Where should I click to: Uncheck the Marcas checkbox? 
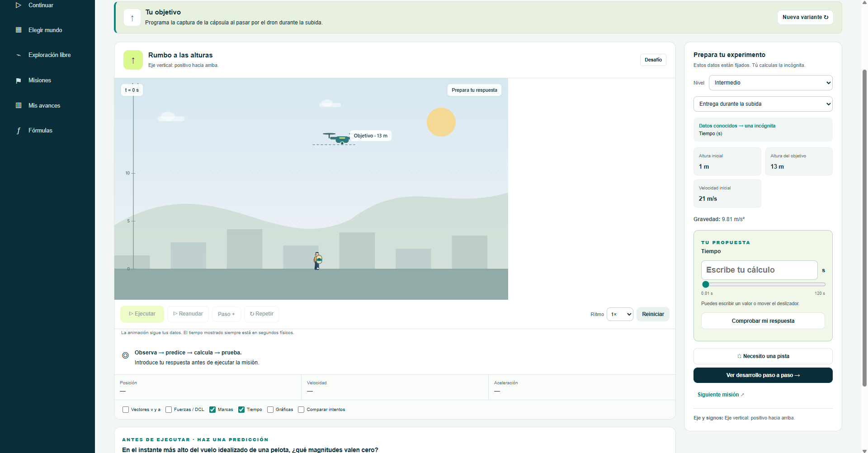(212, 410)
